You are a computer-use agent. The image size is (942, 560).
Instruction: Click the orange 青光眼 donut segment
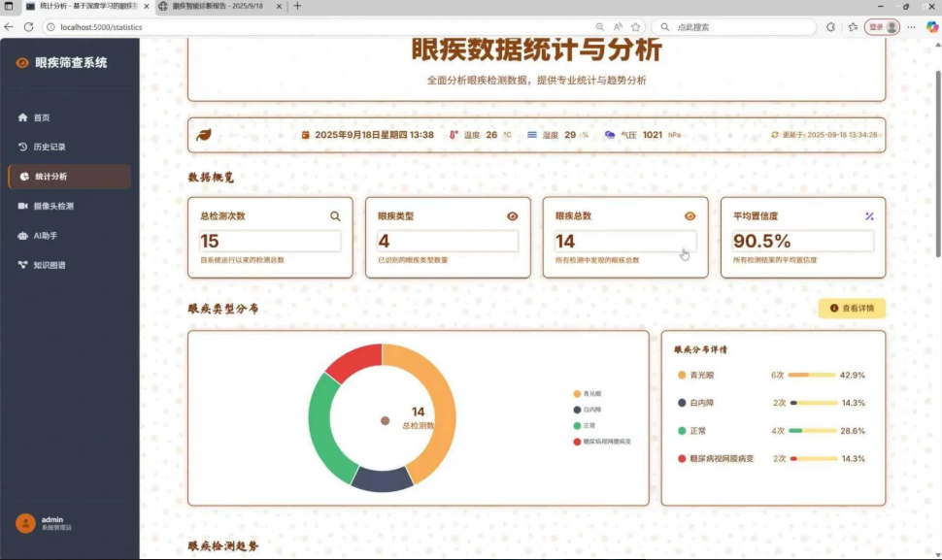pos(442,409)
